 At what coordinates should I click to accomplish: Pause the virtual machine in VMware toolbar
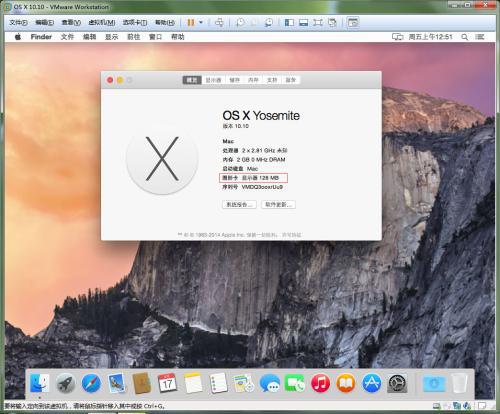click(x=191, y=22)
